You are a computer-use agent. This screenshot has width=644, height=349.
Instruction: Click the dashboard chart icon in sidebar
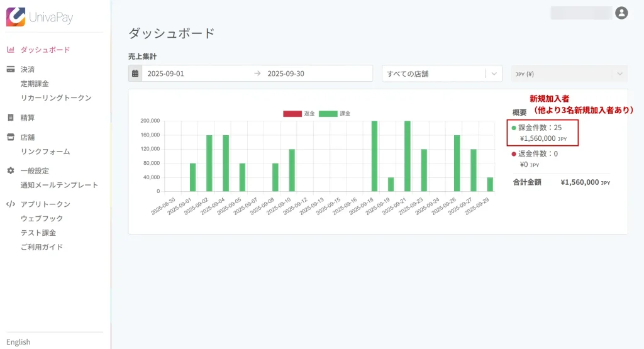tap(10, 50)
